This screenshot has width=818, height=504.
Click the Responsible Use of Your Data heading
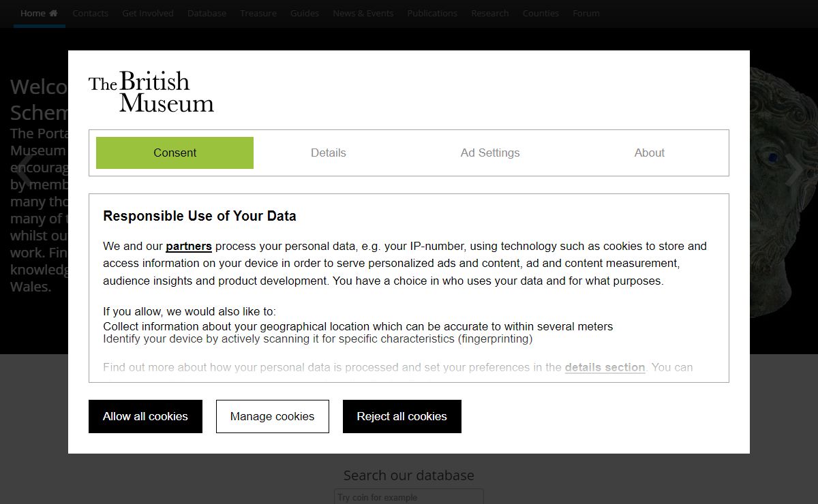(200, 217)
